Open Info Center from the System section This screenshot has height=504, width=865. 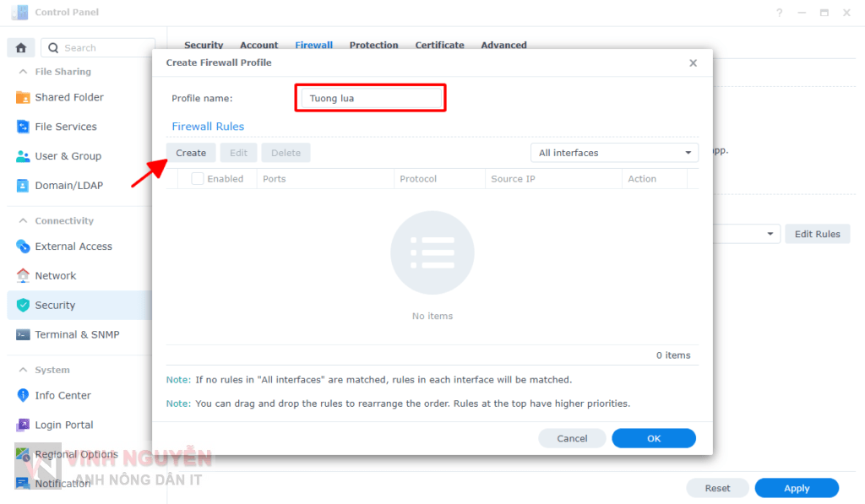(x=63, y=395)
